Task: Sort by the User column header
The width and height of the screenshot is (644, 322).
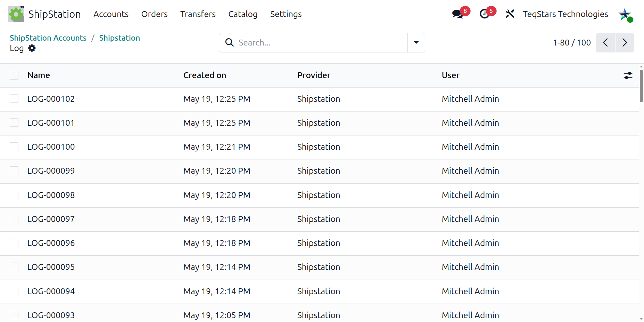Action: [x=451, y=75]
